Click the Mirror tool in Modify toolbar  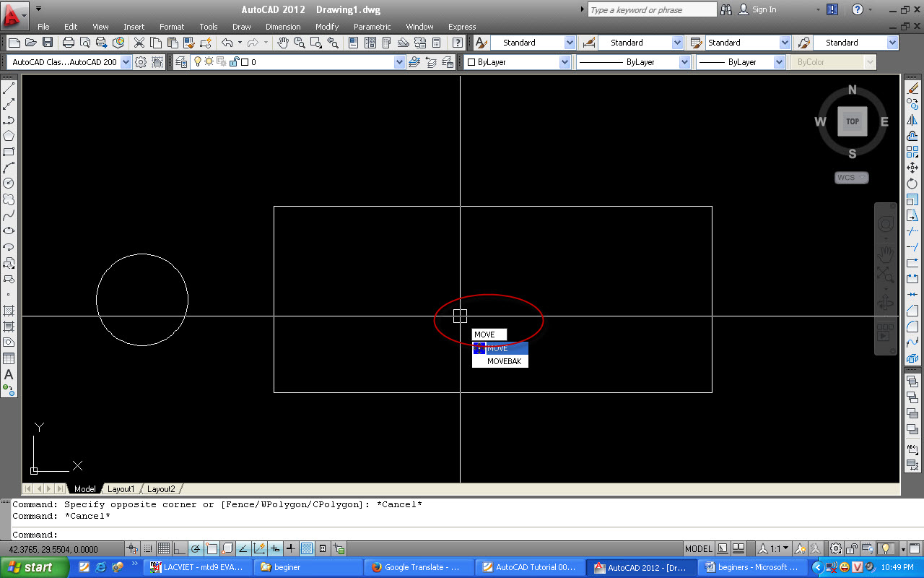(912, 120)
